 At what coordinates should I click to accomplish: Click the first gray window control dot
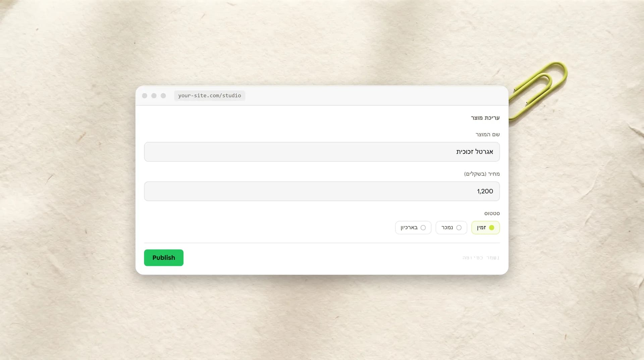145,96
